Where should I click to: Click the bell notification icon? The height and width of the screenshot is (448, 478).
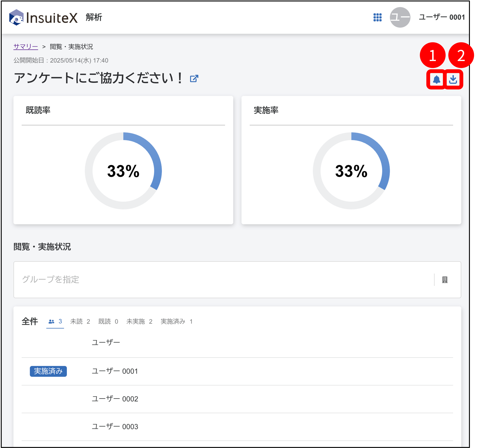pos(436,79)
